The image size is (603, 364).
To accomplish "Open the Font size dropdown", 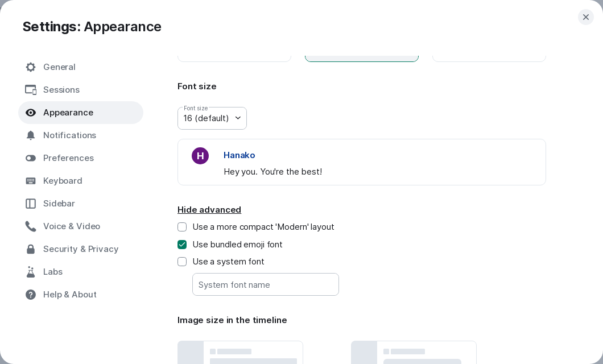I will click(x=212, y=118).
